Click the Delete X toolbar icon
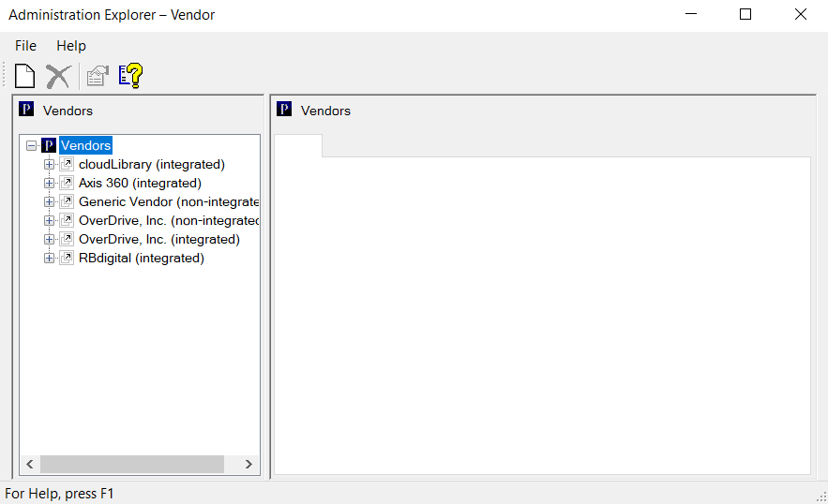The image size is (828, 504). tap(58, 76)
